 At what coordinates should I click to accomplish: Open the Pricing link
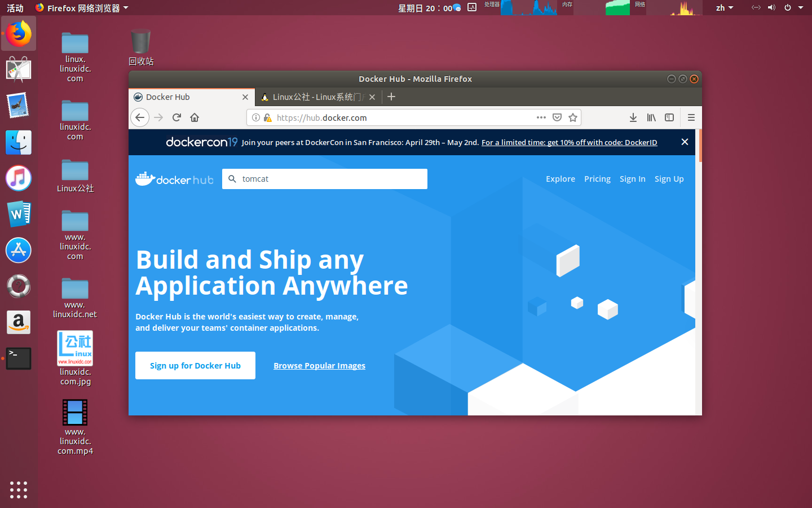pos(597,179)
